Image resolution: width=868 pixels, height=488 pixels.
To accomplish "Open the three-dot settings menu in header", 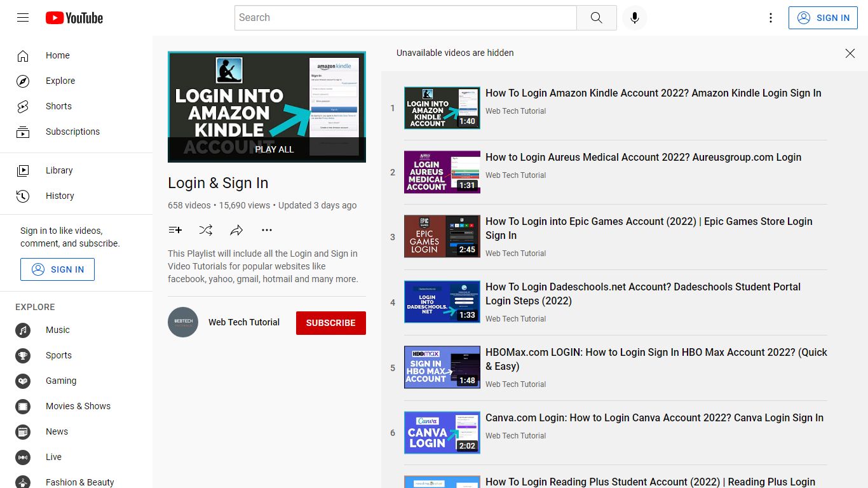I will (x=771, y=18).
